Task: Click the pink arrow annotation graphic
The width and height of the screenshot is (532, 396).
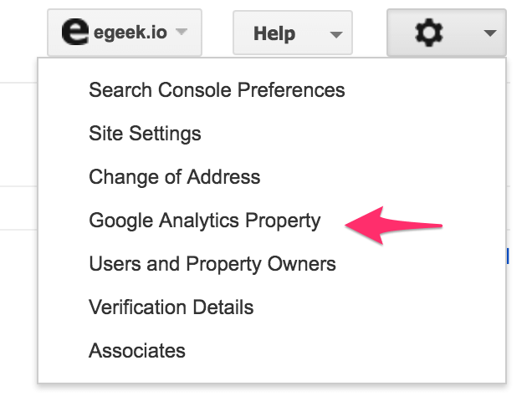Action: coord(394,226)
